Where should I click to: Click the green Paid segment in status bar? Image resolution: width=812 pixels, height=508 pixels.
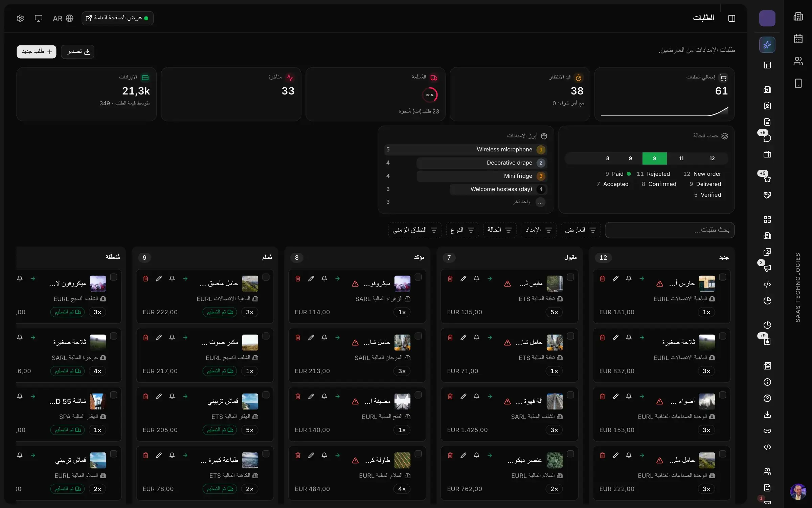tap(654, 158)
